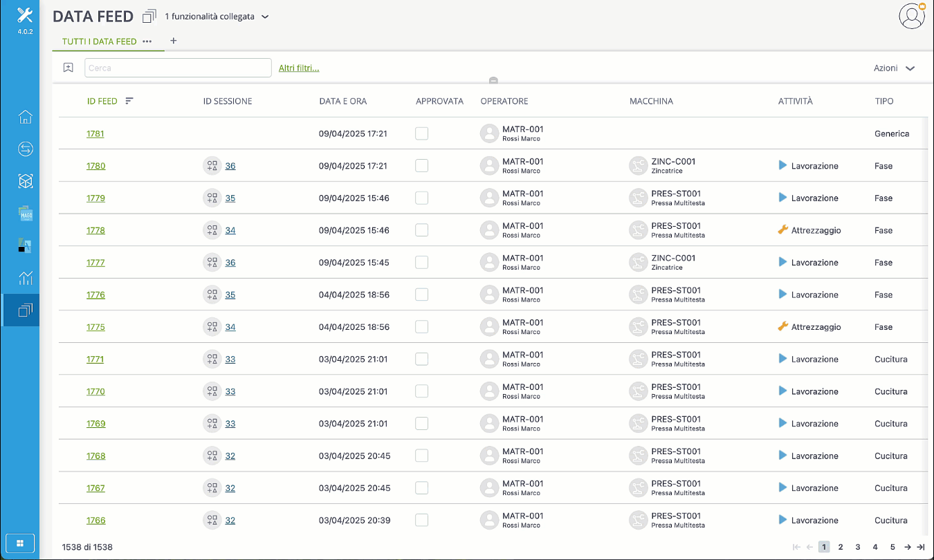Click the date 04/04/2025 18:56 in row 1776
934x560 pixels.
coord(354,295)
